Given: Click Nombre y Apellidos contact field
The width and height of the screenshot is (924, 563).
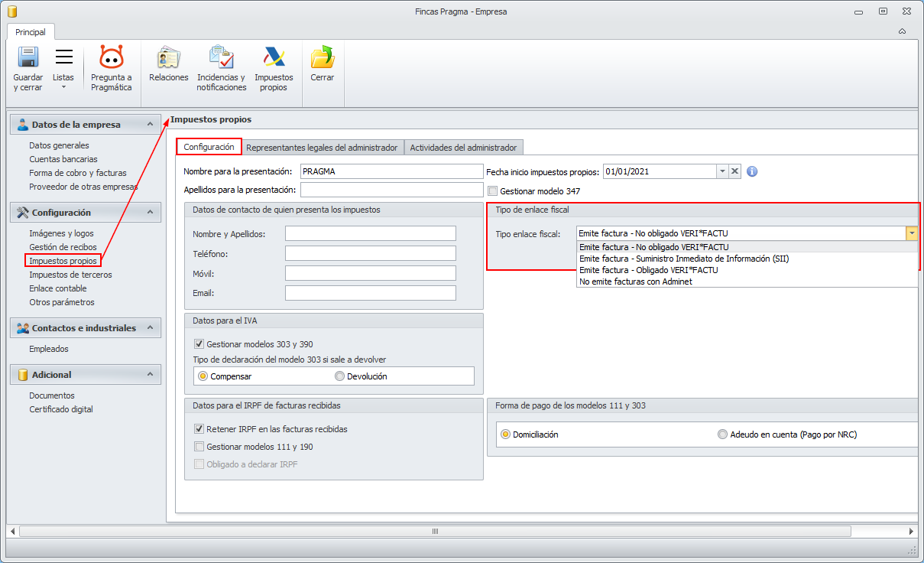Looking at the screenshot, I should click(x=371, y=233).
